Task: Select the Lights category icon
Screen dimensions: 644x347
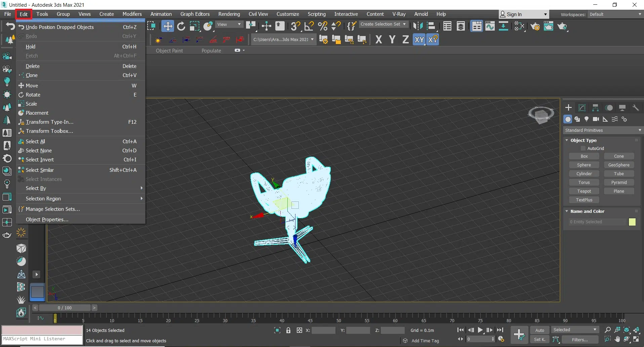Action: 587,119
